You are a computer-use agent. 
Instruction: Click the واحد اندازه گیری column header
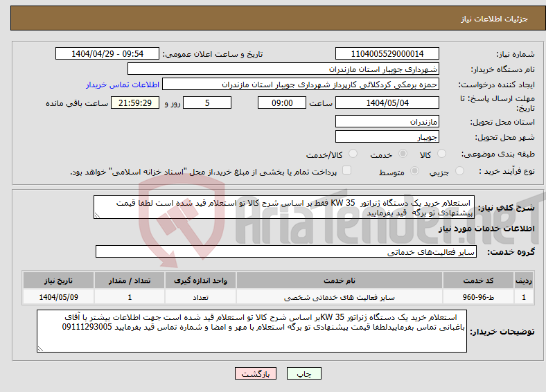[200, 280]
